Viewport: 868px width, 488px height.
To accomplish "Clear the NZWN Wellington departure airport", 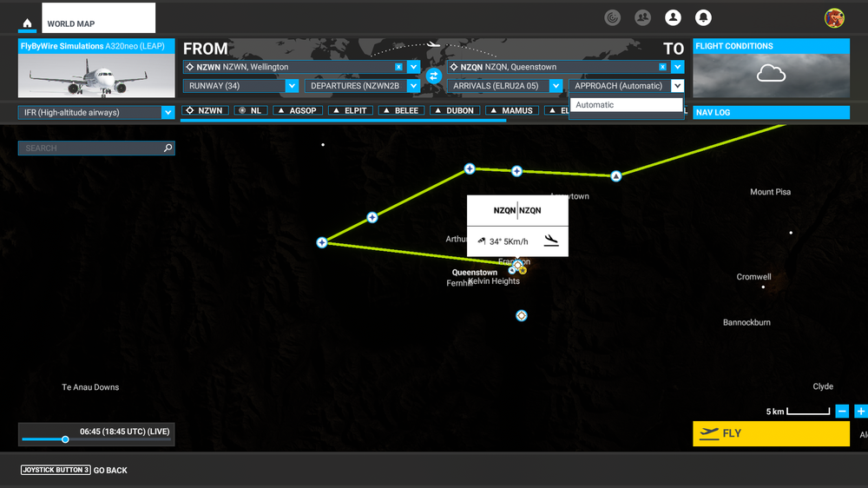I will (x=398, y=67).
